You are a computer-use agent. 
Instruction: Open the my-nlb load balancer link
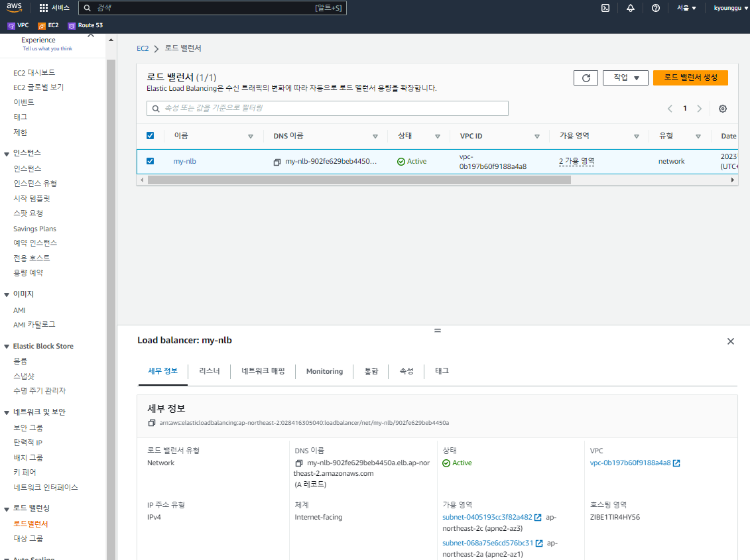(184, 161)
